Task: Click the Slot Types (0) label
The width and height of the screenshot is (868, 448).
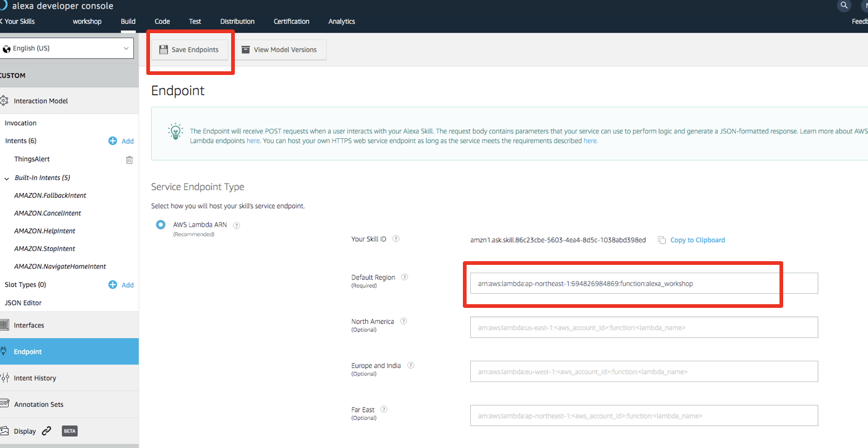Action: 25,285
